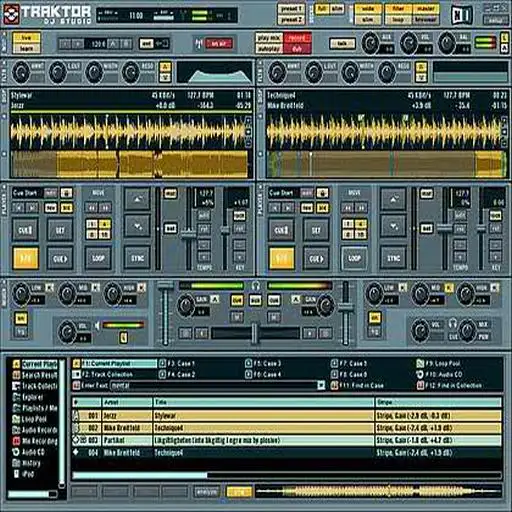Toggle the left deck LOOP button

pyautogui.click(x=98, y=258)
